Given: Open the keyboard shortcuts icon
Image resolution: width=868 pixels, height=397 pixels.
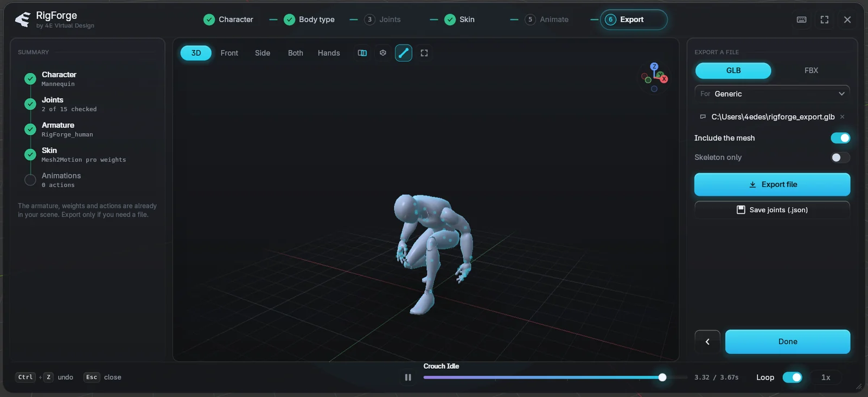Looking at the screenshot, I should (x=801, y=20).
